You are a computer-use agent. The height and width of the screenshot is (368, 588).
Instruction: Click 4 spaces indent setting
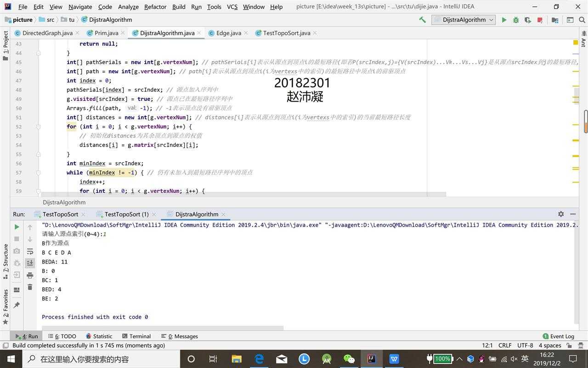click(550, 345)
